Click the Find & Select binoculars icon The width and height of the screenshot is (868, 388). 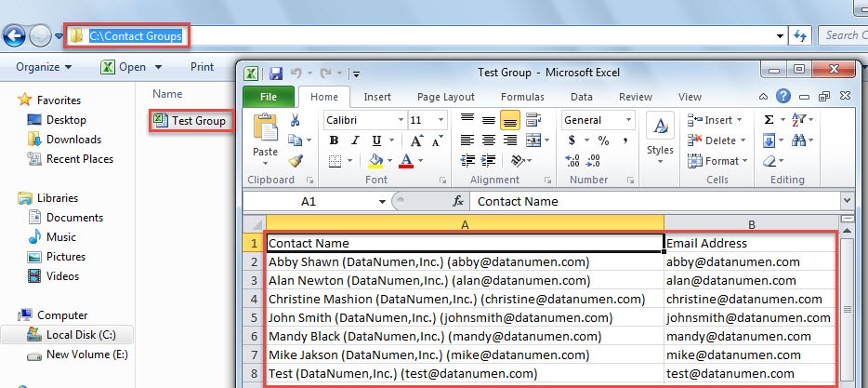(x=798, y=140)
